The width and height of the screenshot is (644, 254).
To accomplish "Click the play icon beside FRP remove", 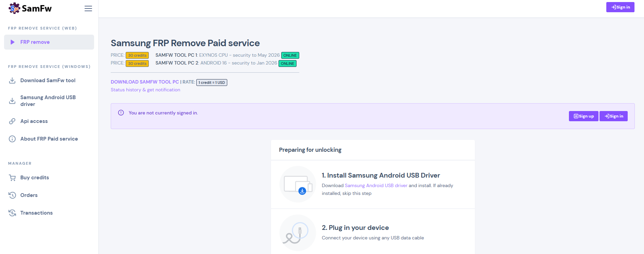I will pyautogui.click(x=13, y=42).
